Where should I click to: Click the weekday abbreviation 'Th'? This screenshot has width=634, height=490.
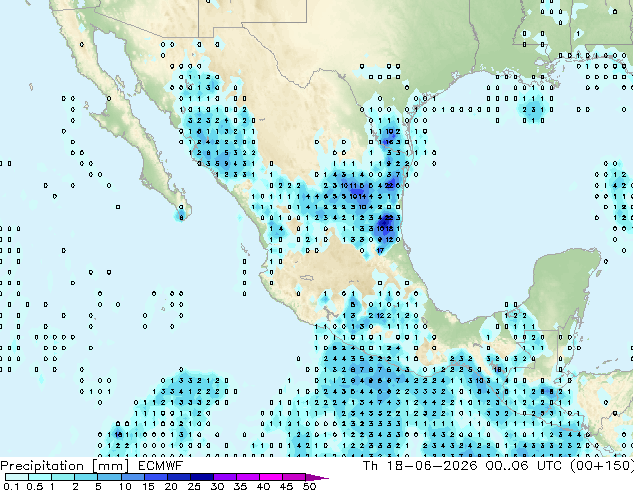pyautogui.click(x=370, y=466)
